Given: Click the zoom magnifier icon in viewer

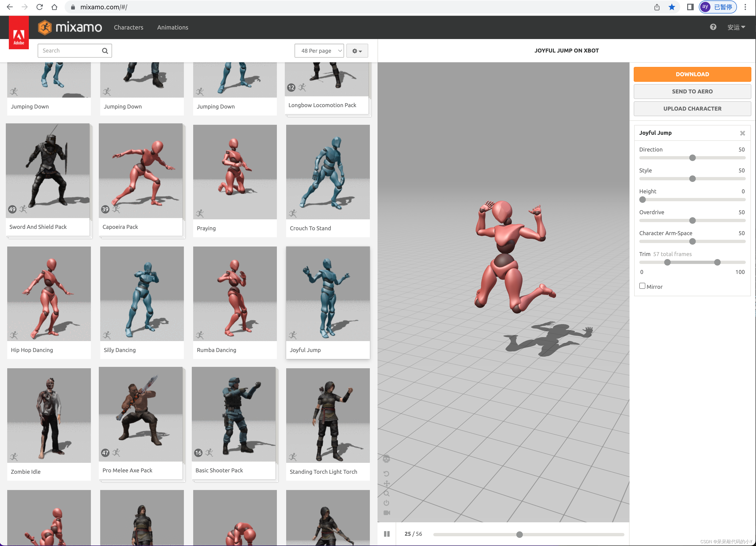Looking at the screenshot, I should (x=386, y=493).
